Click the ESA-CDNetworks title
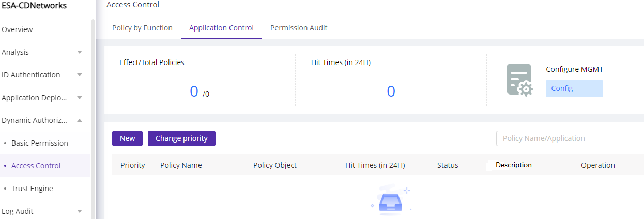Image resolution: width=644 pixels, height=219 pixels. 34,6
